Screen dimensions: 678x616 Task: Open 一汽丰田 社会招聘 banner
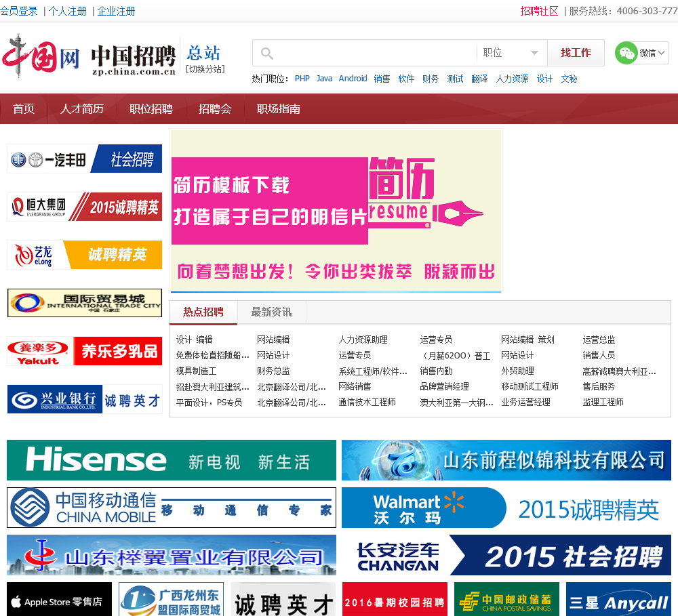click(x=85, y=159)
